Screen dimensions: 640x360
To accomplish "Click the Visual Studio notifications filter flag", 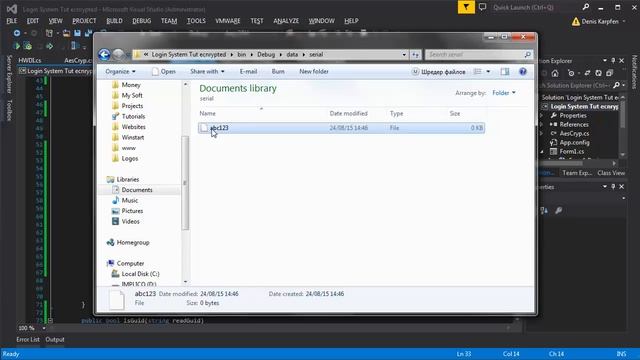I will click(x=466, y=7).
